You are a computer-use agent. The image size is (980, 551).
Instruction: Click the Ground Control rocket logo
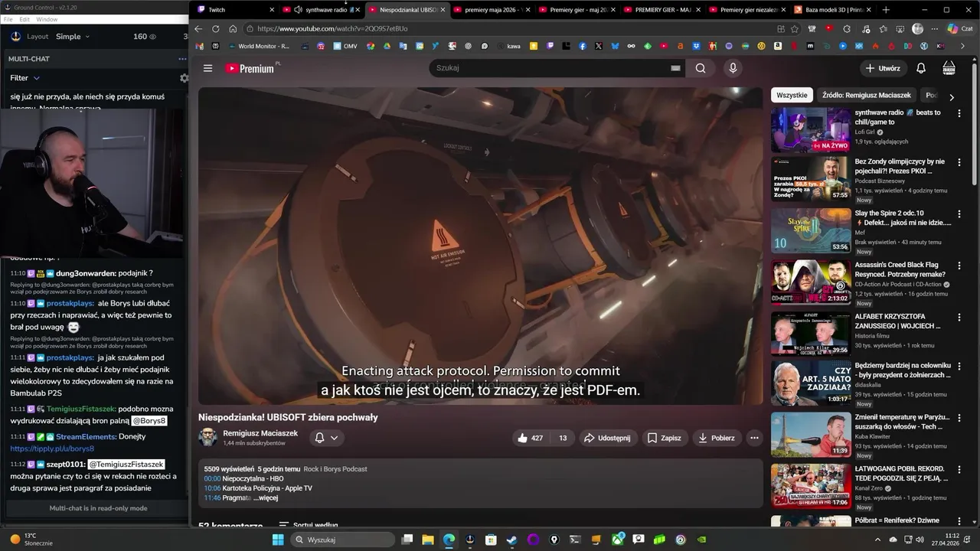(16, 36)
